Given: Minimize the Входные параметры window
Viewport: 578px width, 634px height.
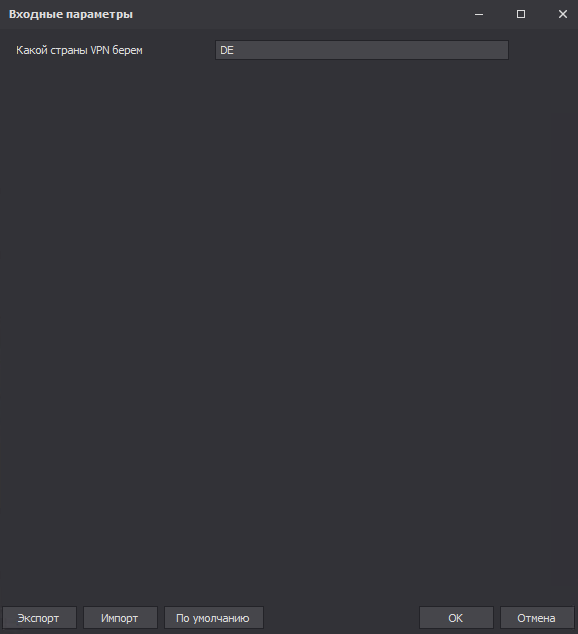Looking at the screenshot, I should (479, 14).
